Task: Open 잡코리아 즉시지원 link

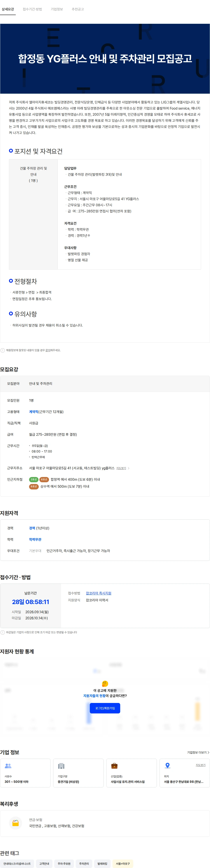Action: [x=99, y=593]
